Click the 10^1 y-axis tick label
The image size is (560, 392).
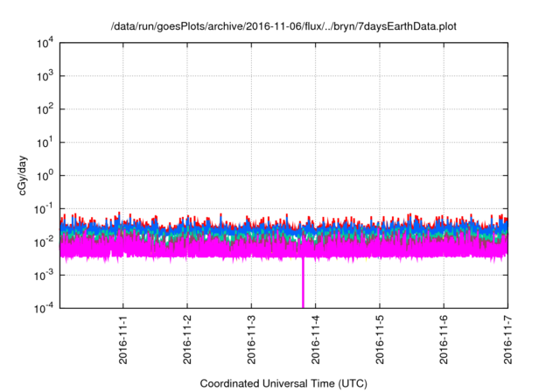point(44,143)
